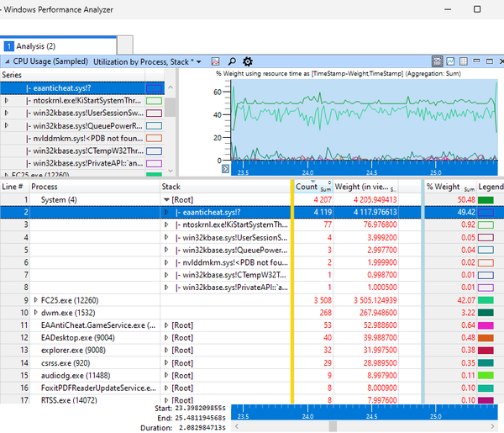This screenshot has width=504, height=433.
Task: Open view editor gear settings
Action: click(x=247, y=61)
